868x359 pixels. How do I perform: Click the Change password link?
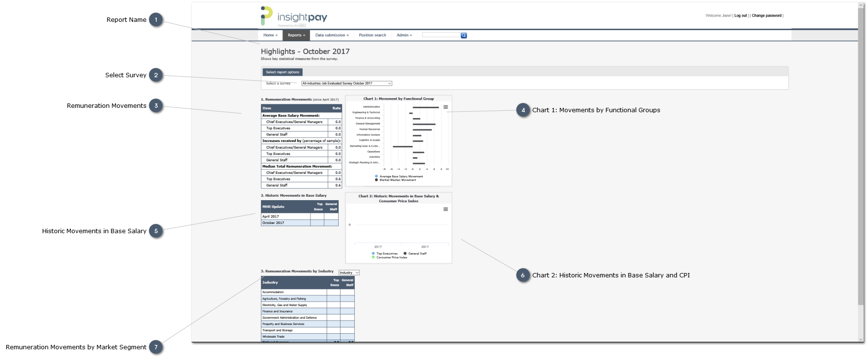tap(767, 16)
